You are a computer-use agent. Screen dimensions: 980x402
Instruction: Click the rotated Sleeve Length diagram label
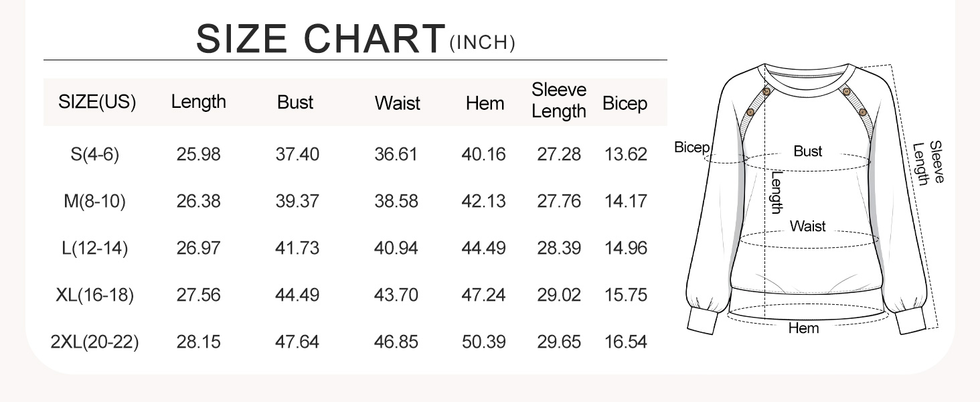[928, 163]
